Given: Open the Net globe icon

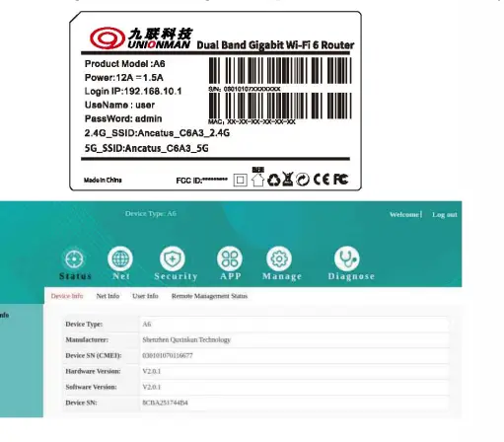Looking at the screenshot, I should click(120, 258).
